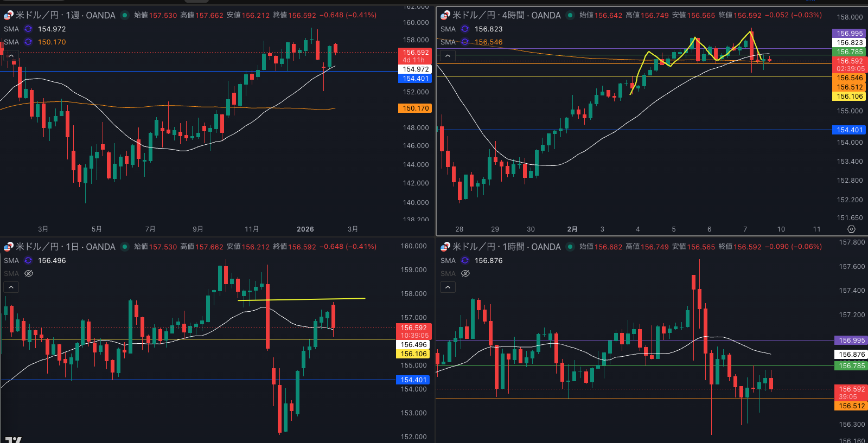Click the refresh icon beside daily SMA 156.496
Screen dimensions: 868x443
click(x=28, y=260)
